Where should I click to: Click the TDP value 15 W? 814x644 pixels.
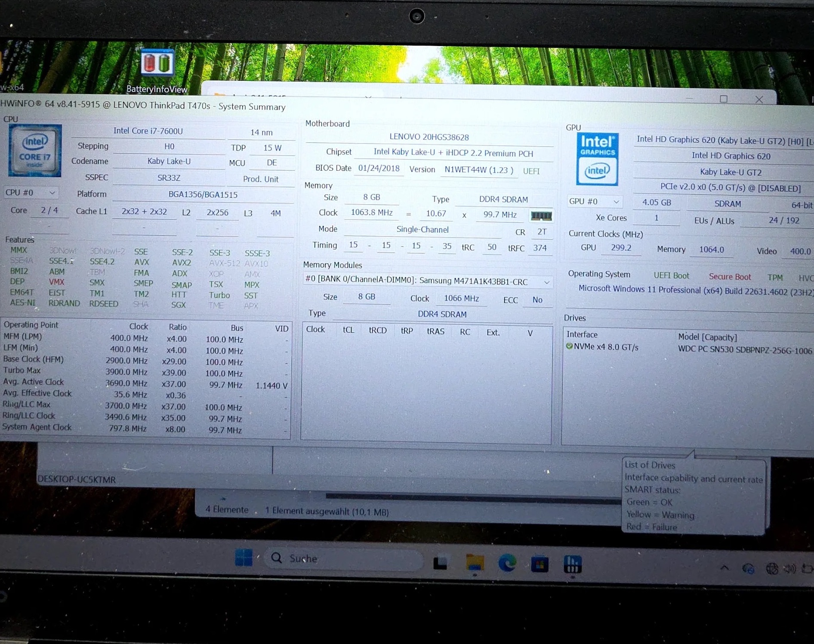pos(272,148)
